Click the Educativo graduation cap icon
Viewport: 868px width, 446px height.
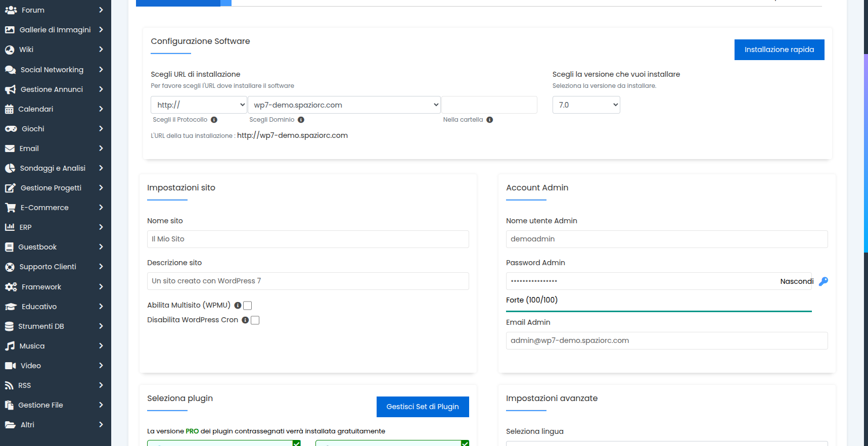click(11, 307)
